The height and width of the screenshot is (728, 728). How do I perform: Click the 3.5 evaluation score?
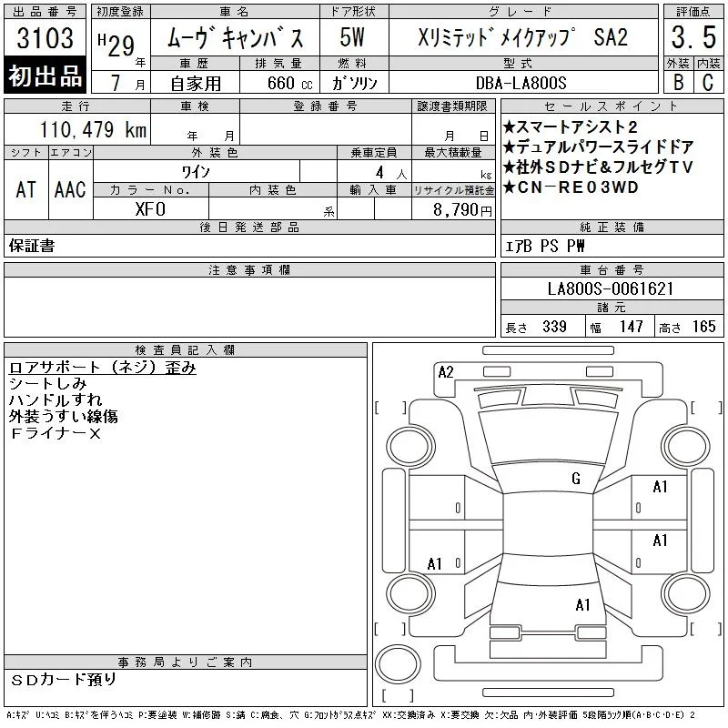pyautogui.click(x=693, y=37)
